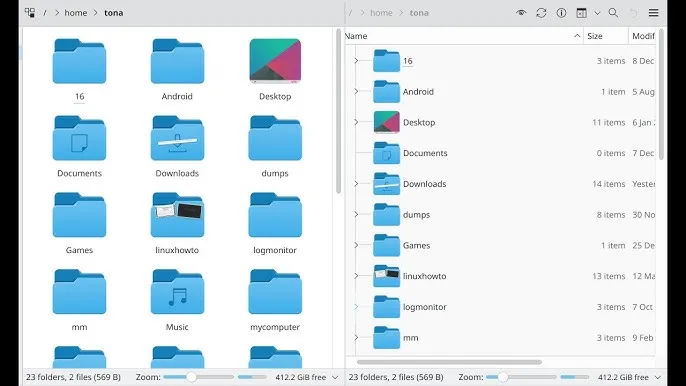The image size is (686, 386).
Task: Click the split view icon
Action: tap(581, 13)
